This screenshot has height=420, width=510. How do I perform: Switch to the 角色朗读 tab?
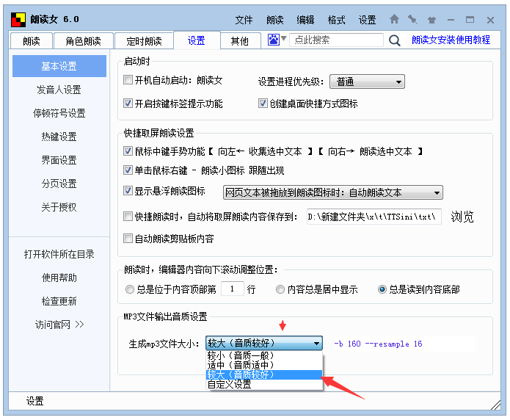83,41
